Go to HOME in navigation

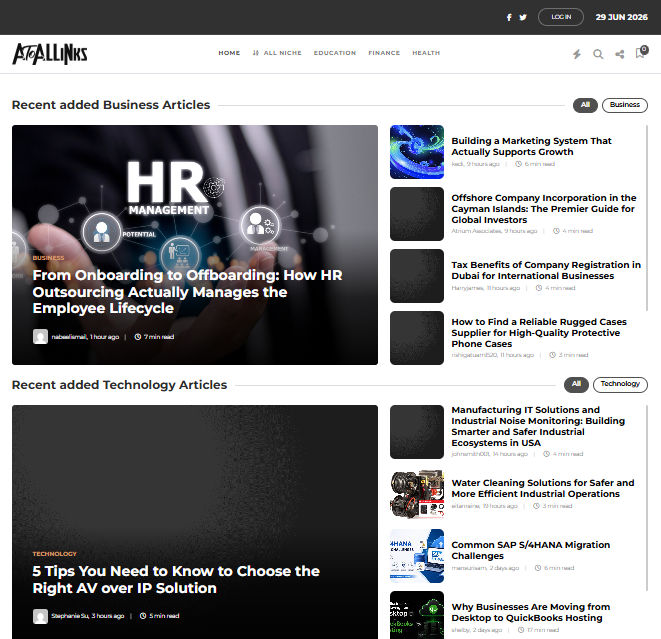[x=229, y=53]
